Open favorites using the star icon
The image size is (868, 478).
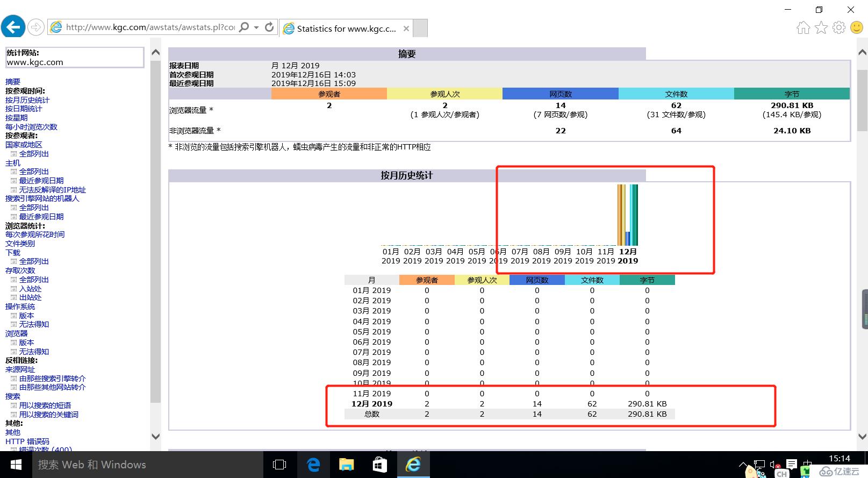(821, 27)
